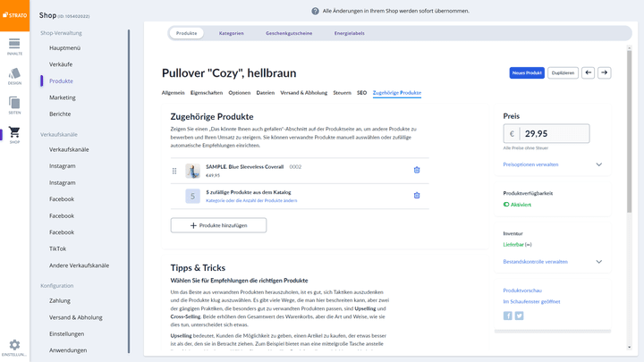Delete the SAMPLE Blue Sleeveless Coverall entry
Image resolution: width=644 pixels, height=362 pixels.
(417, 170)
